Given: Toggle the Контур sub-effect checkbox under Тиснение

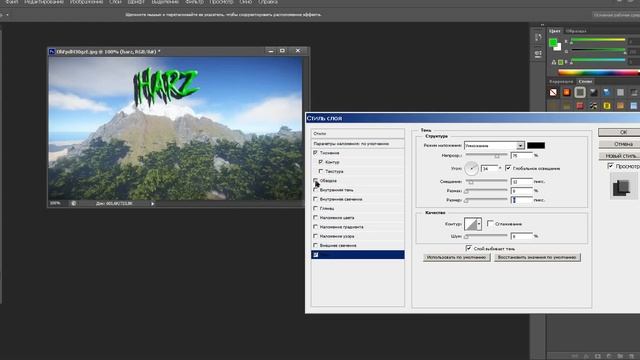Looking at the screenshot, I should [x=321, y=162].
